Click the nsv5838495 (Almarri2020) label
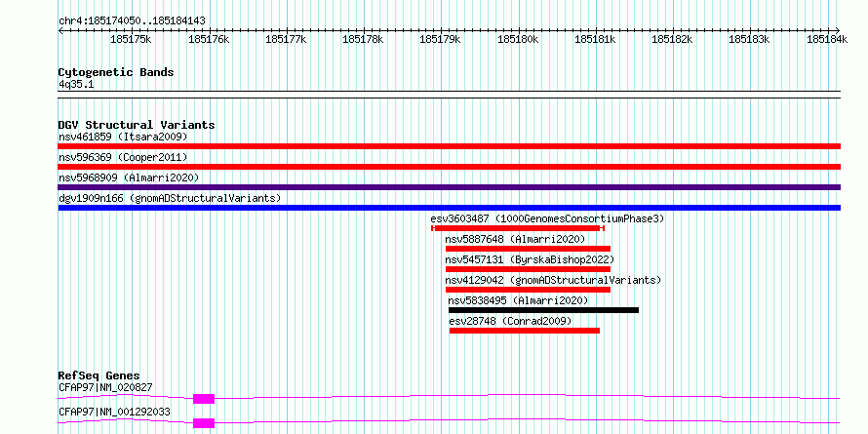This screenshot has height=434, width=868. point(518,300)
